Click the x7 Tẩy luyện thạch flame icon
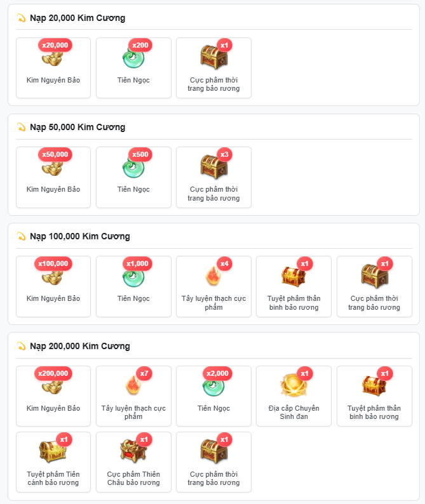425x504 pixels. [x=133, y=386]
